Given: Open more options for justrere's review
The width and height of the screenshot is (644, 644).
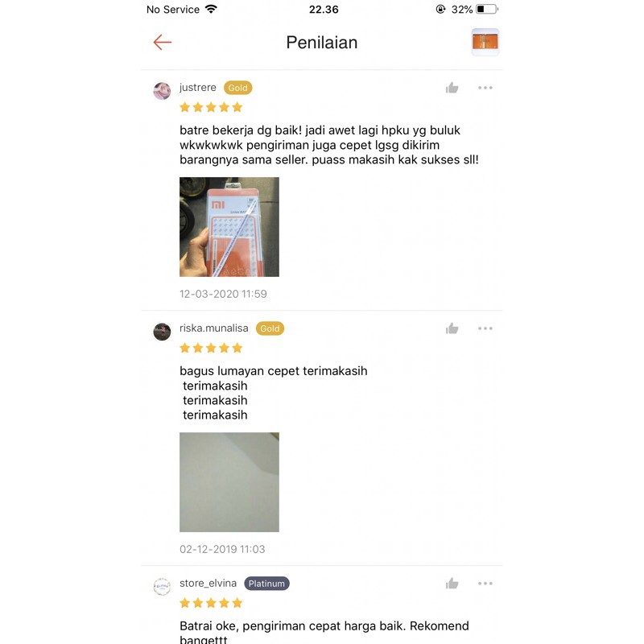Looking at the screenshot, I should click(x=485, y=88).
